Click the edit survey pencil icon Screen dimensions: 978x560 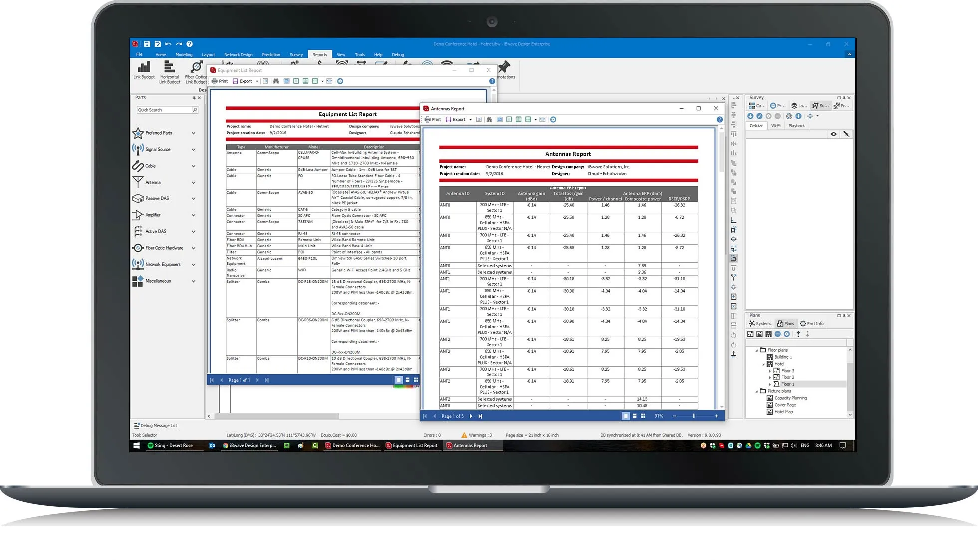pos(759,116)
